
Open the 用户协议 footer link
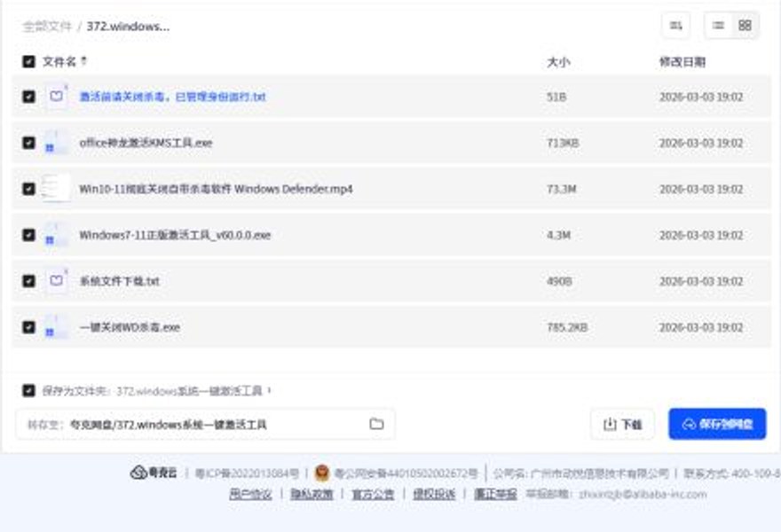(250, 494)
